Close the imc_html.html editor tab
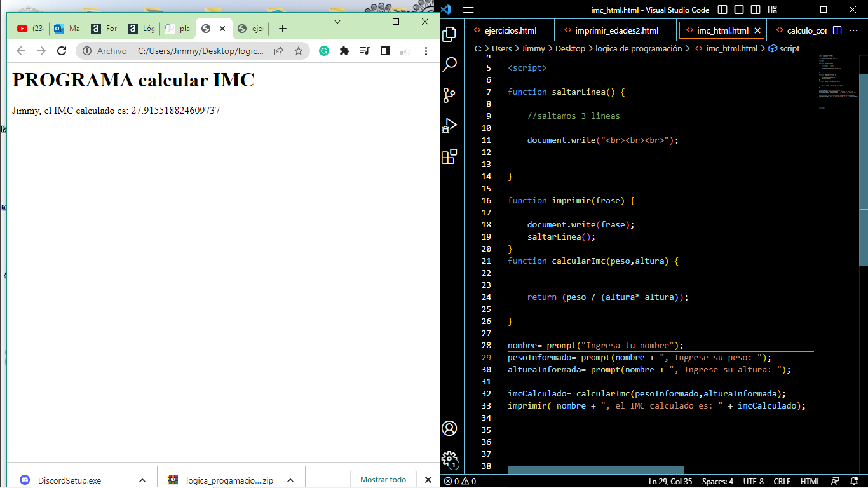 point(757,30)
